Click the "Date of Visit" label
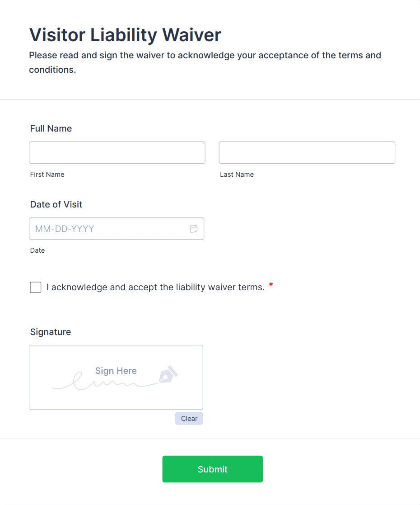This screenshot has height=505, width=420. pos(56,204)
